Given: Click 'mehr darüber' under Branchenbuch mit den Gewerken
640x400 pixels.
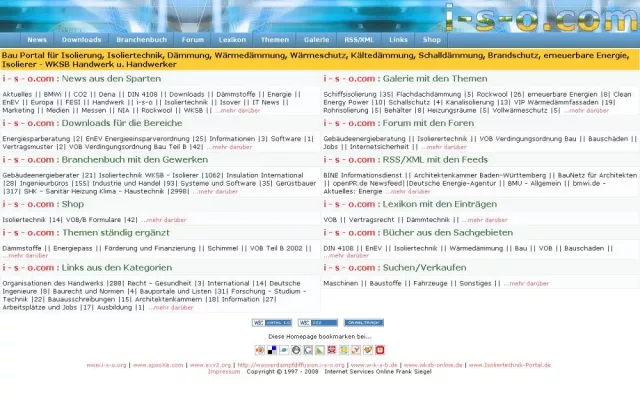Looking at the screenshot, I should pyautogui.click(x=215, y=191).
